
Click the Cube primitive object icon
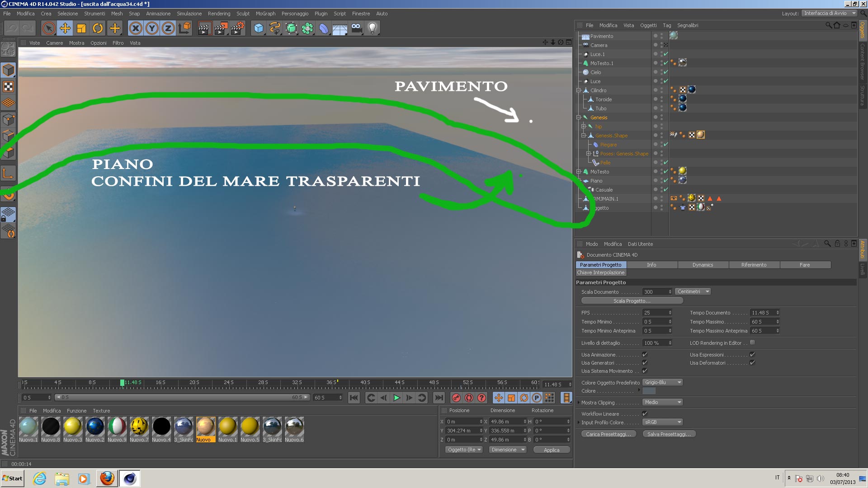coord(259,28)
